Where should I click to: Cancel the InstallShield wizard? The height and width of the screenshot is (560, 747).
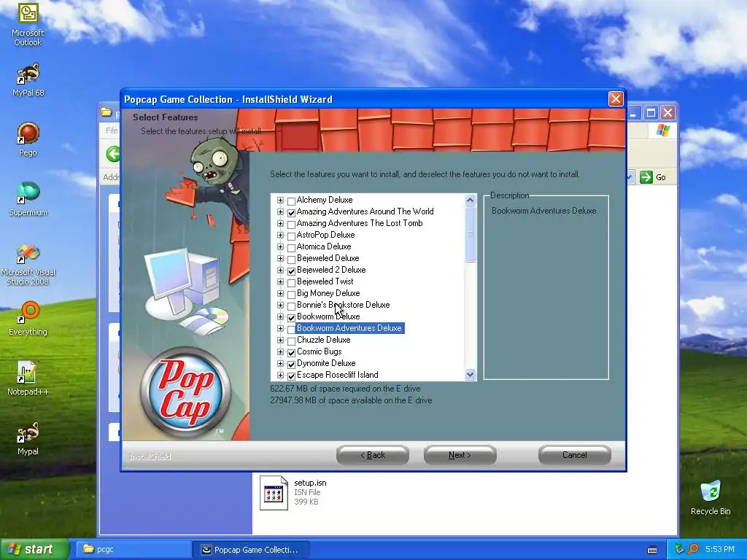click(x=575, y=455)
